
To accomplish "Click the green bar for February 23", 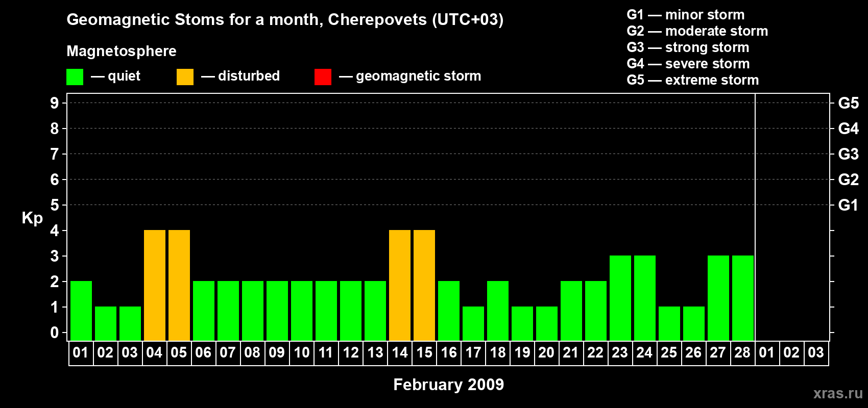I will 620,298.
